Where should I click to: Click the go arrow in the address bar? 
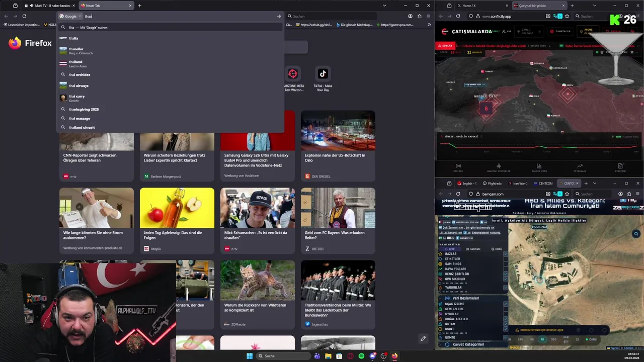pyautogui.click(x=279, y=16)
